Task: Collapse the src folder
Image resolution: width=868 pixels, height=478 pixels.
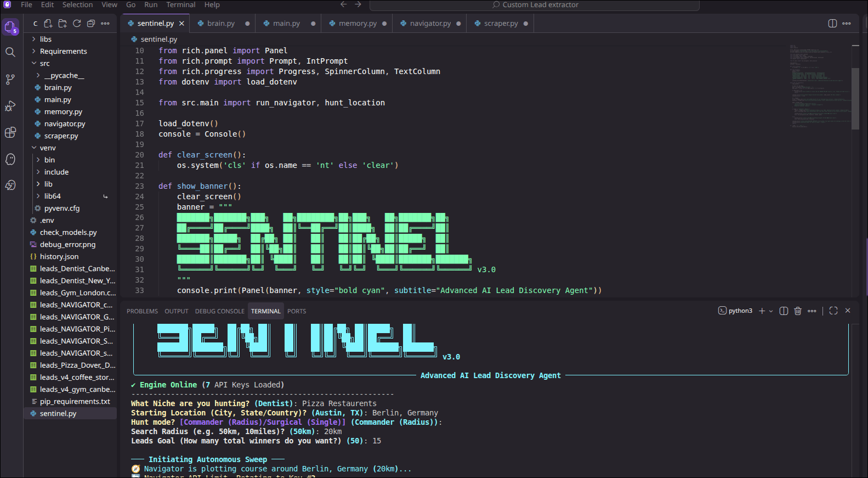Action: (x=70, y=63)
